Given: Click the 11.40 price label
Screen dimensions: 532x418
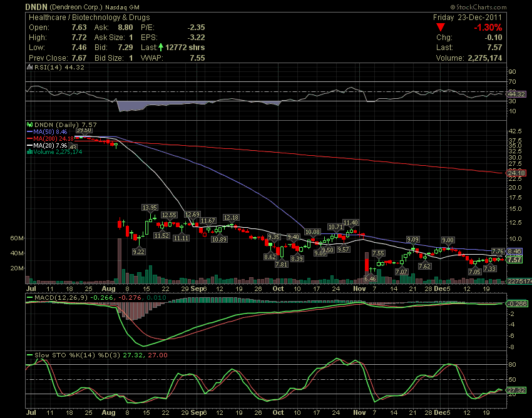Looking at the screenshot, I should 350,223.
